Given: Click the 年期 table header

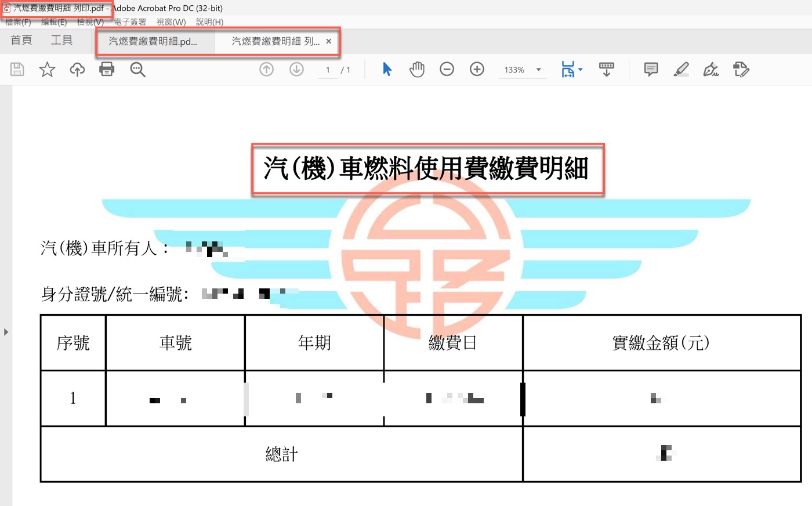Looking at the screenshot, I should (x=314, y=343).
